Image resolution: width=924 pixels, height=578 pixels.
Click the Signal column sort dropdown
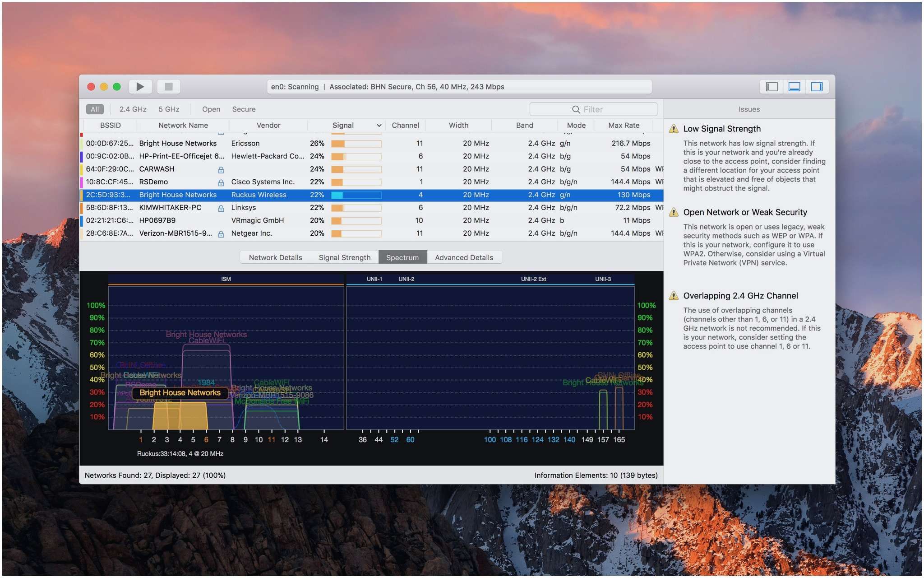pos(378,126)
